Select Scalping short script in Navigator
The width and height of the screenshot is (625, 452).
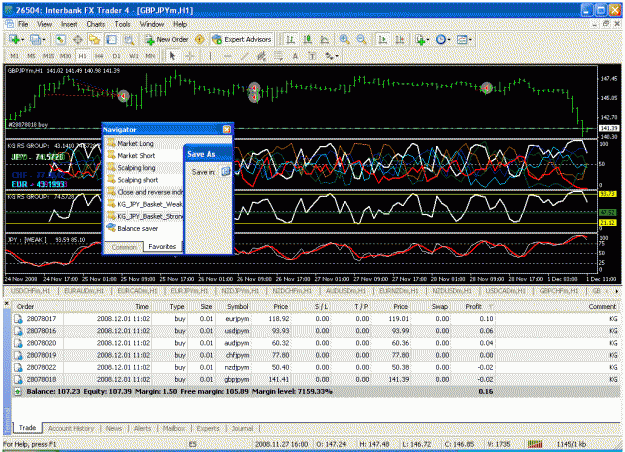(x=138, y=180)
